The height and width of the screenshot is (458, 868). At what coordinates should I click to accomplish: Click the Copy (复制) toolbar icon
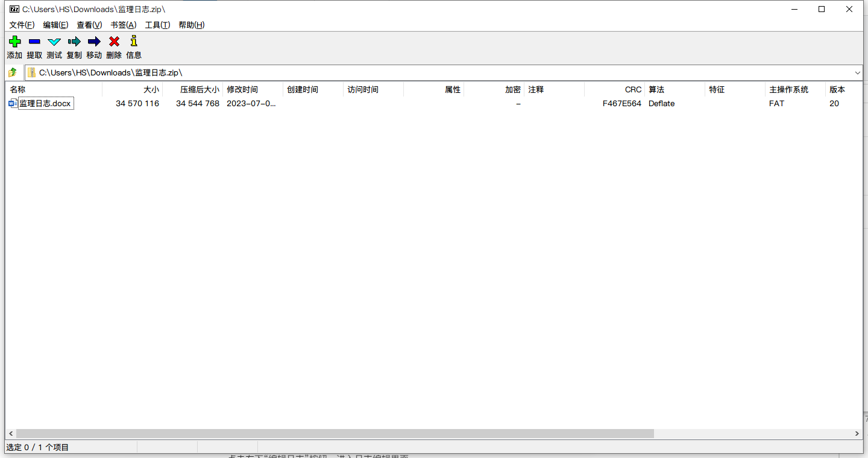click(74, 42)
